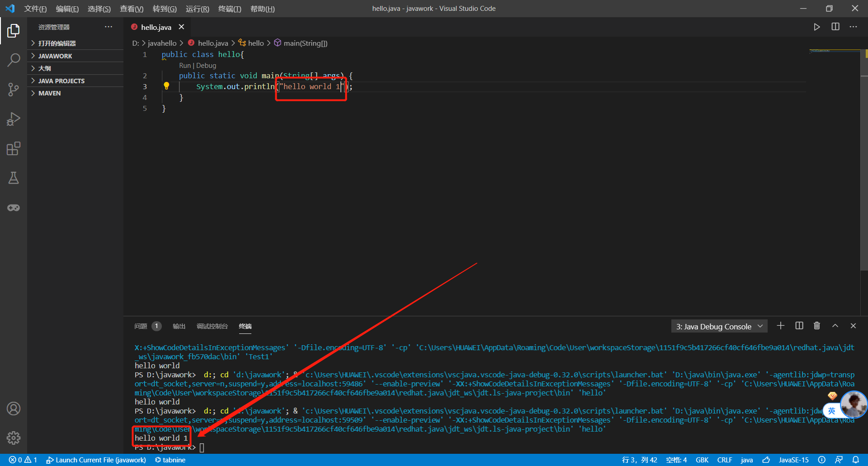
Task: Open the Extensions view
Action: pyautogui.click(x=14, y=148)
